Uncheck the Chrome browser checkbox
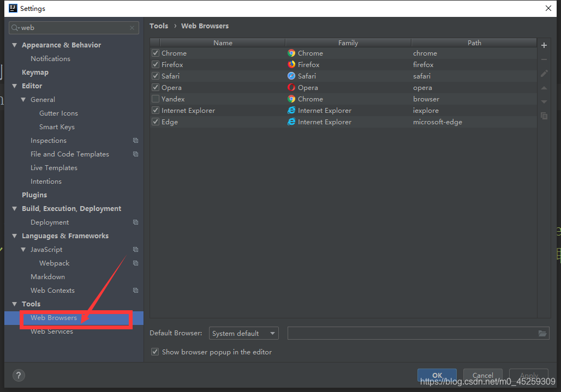The image size is (561, 392). (x=156, y=53)
